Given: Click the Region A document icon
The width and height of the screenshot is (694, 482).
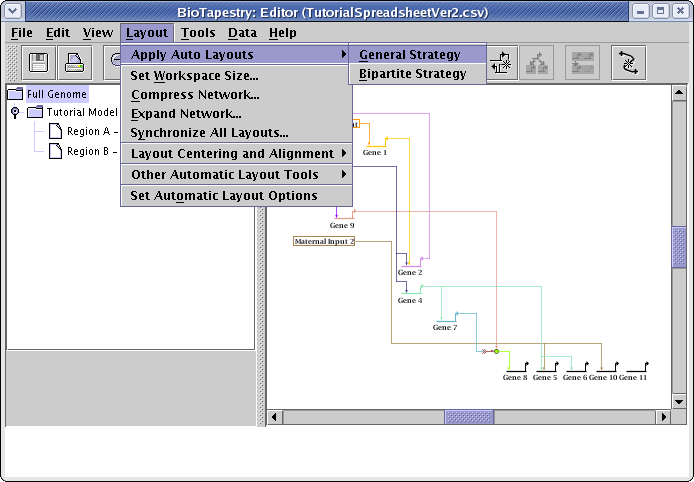Looking at the screenshot, I should click(x=56, y=132).
